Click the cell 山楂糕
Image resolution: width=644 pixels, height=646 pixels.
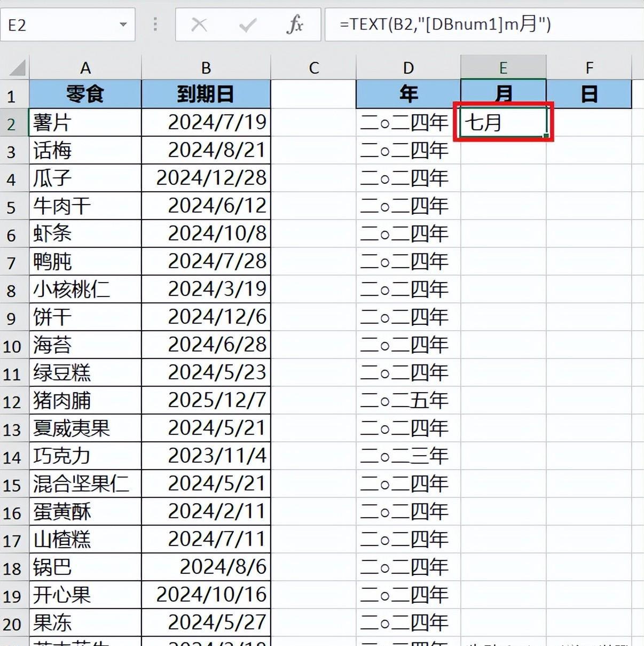pyautogui.click(x=85, y=539)
